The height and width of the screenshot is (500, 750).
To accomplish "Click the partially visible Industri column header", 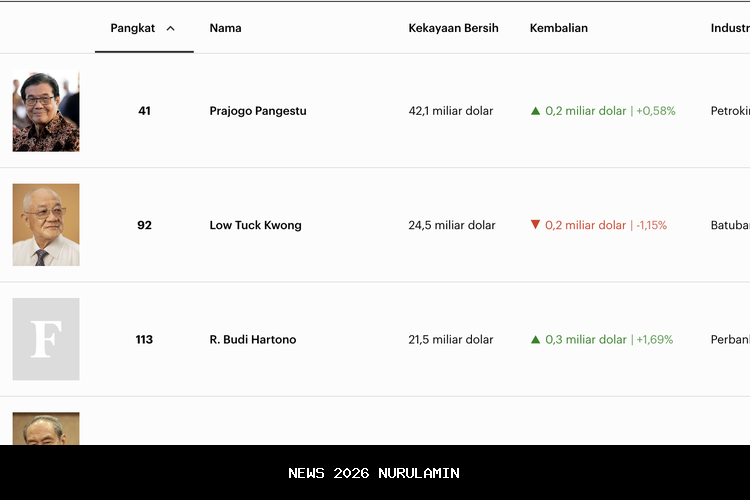I will [730, 28].
